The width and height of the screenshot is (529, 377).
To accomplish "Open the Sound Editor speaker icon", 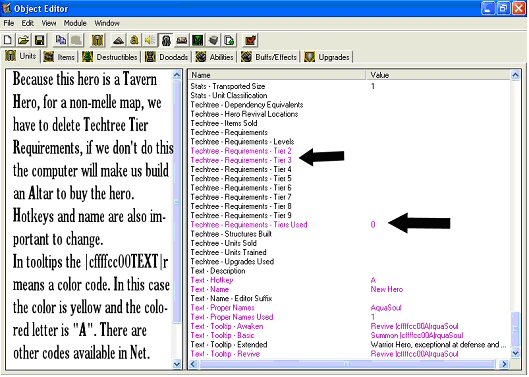I will click(150, 40).
